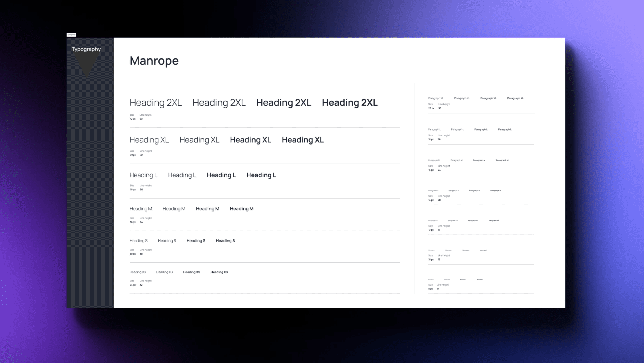
Task: Click the '44' line height value
Action: [x=141, y=222]
